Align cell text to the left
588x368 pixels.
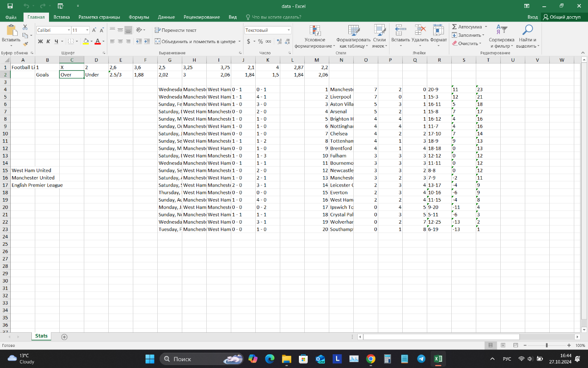click(x=112, y=42)
